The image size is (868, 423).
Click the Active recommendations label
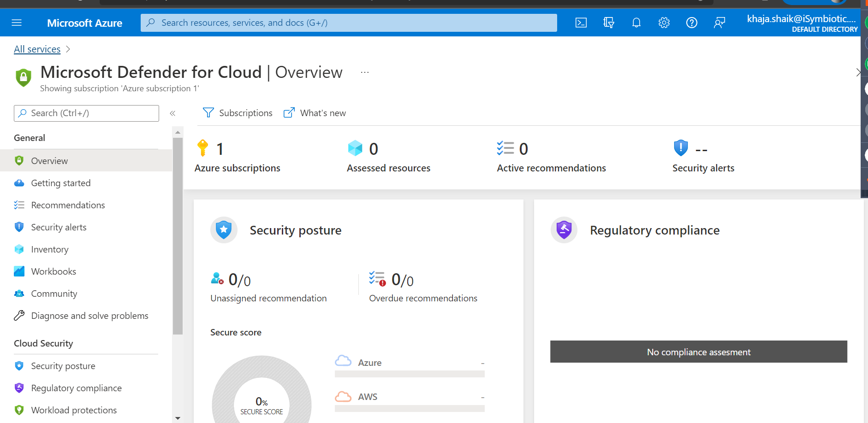551,168
